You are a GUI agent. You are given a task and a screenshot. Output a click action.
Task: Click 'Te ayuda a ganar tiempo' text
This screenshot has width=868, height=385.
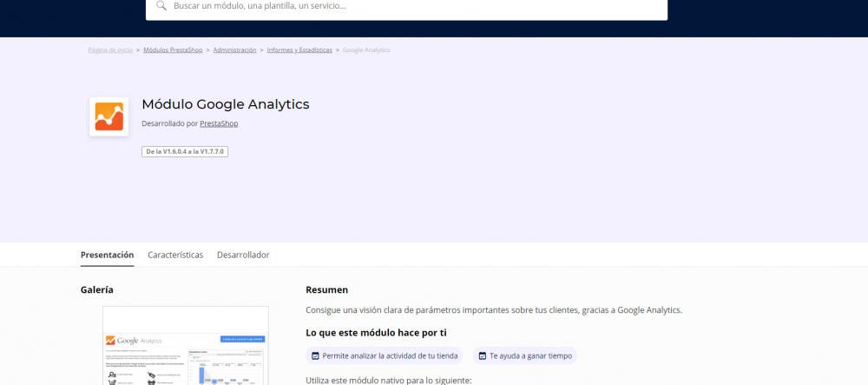(531, 356)
